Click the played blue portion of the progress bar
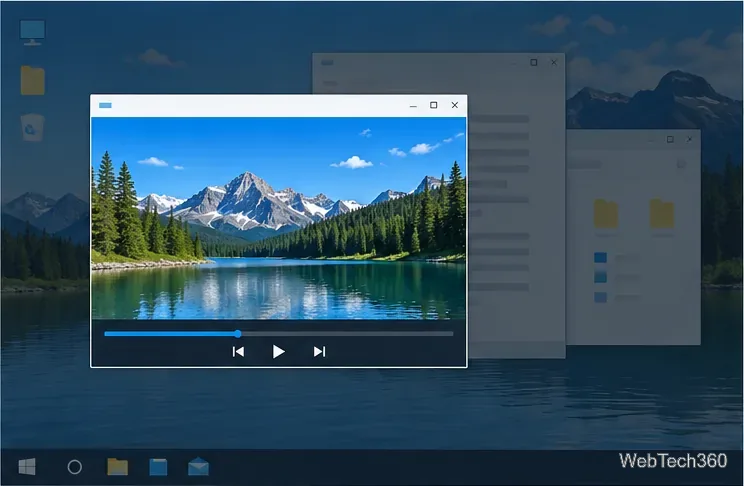Viewport: 744px width, 486px height. click(170, 334)
